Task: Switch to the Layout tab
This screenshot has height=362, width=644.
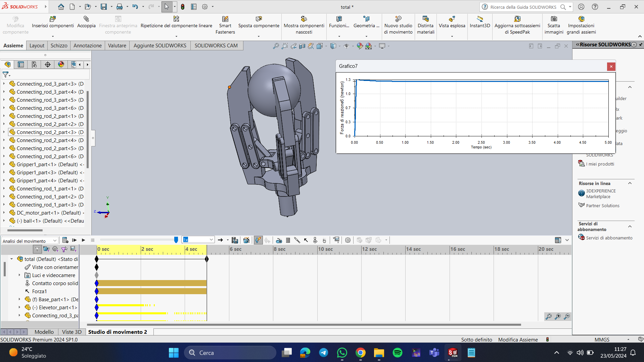Action: pos(37,46)
